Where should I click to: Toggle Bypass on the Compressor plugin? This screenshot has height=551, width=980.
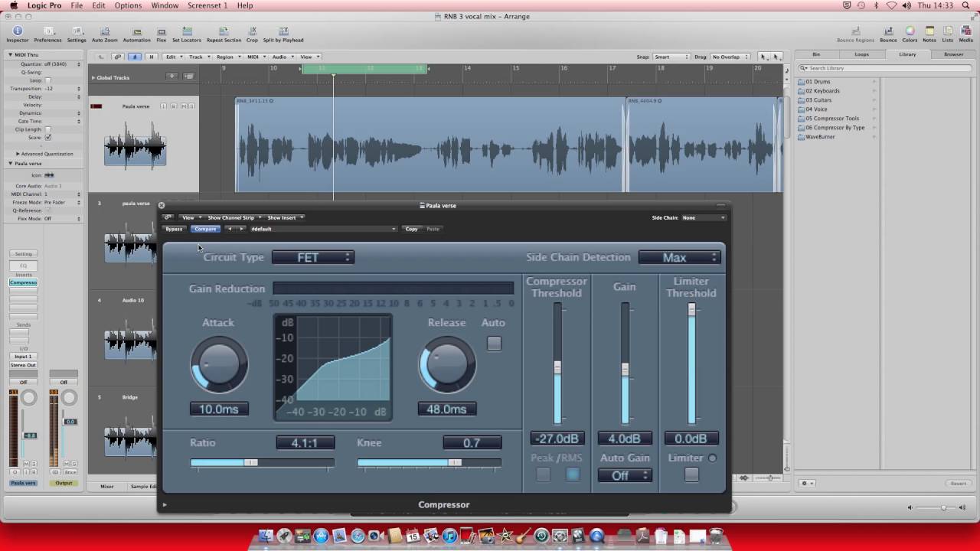click(175, 229)
